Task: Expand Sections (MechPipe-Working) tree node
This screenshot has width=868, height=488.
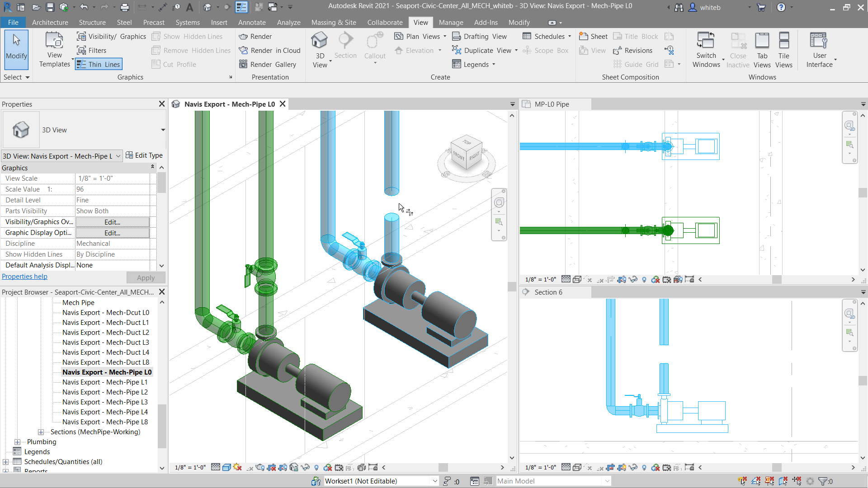Action: 41,432
